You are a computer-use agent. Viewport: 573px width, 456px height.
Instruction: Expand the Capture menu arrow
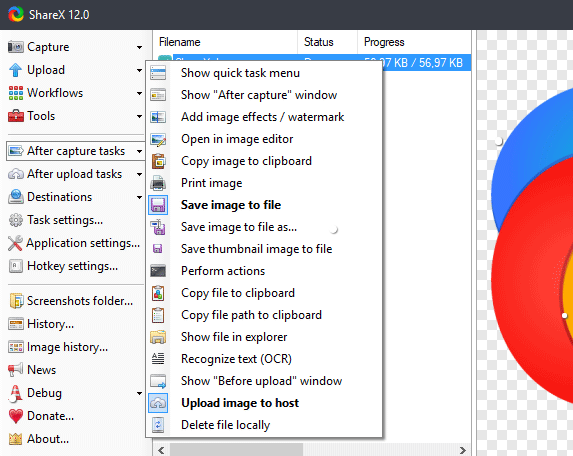[139, 47]
